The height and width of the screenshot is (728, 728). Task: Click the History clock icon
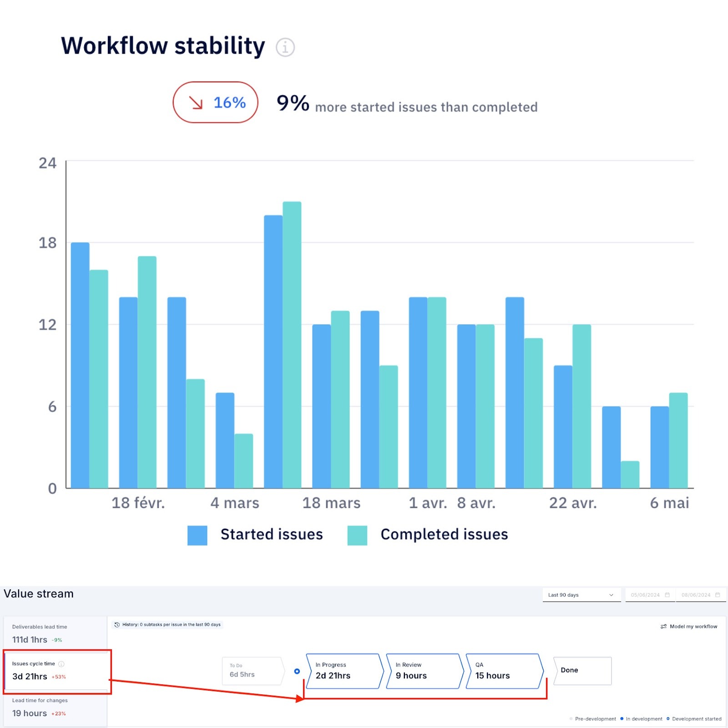pos(117,624)
